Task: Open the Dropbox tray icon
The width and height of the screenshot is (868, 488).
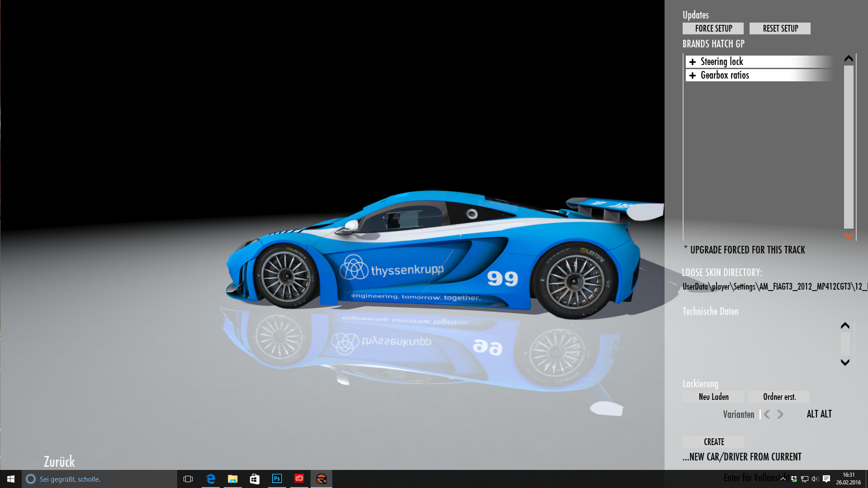Action: point(794,479)
